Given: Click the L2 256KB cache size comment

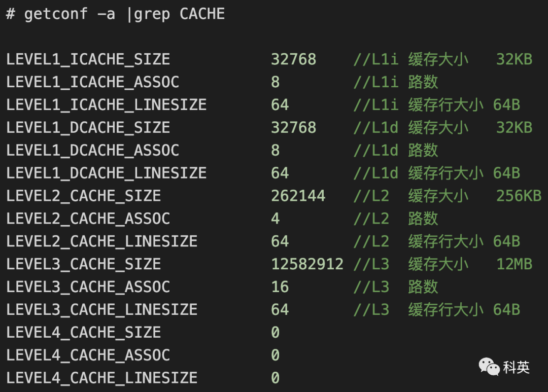Looking at the screenshot, I should (x=447, y=196).
